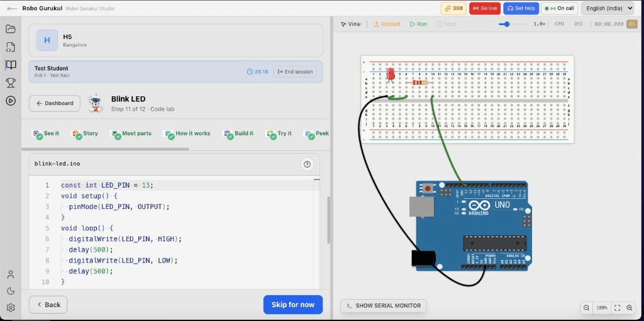Click the 00:00.000 simulation timer
This screenshot has width=644, height=321.
point(609,25)
